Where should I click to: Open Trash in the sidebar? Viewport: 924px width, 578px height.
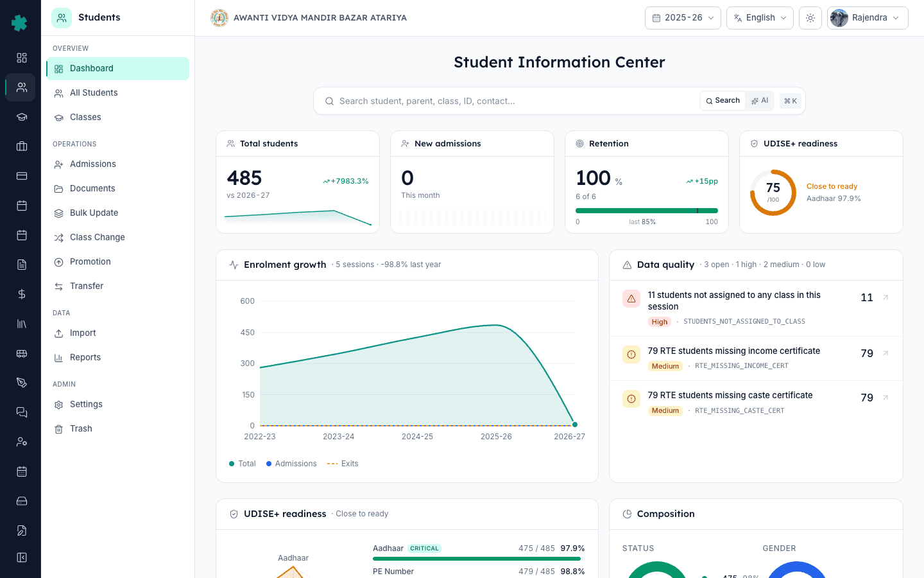[x=117, y=429]
